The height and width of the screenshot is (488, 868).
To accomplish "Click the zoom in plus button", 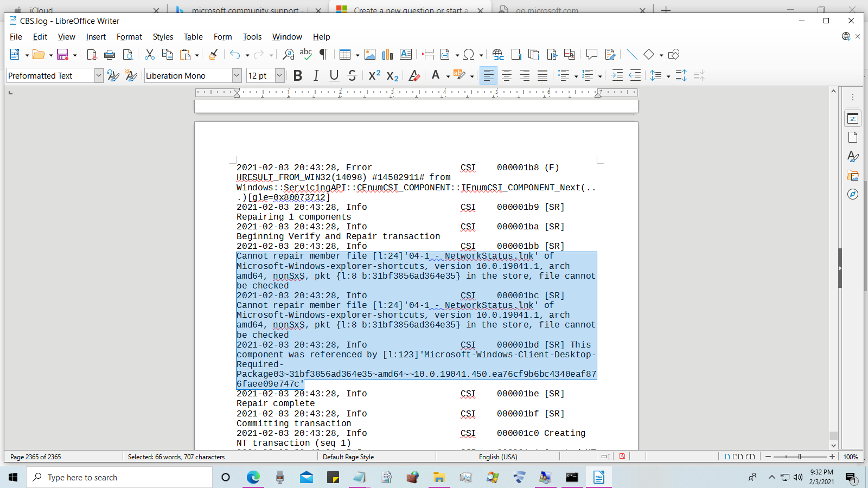I will (x=832, y=457).
